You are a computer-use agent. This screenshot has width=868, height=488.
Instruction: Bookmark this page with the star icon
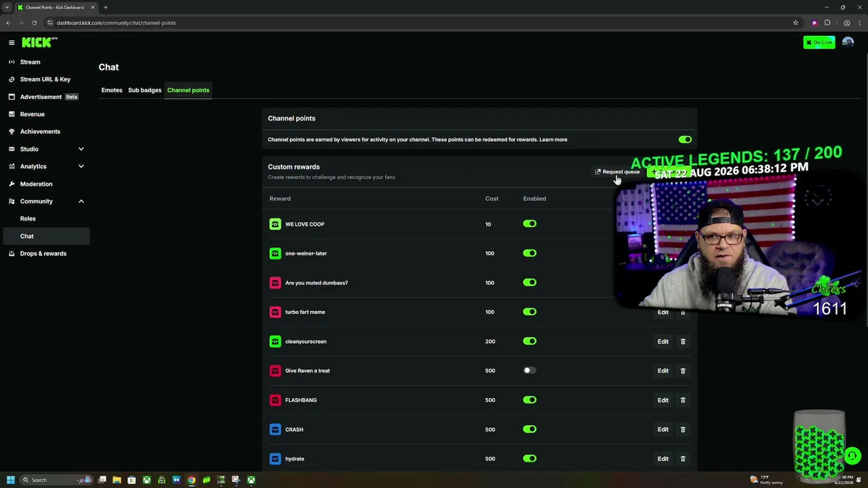click(795, 22)
